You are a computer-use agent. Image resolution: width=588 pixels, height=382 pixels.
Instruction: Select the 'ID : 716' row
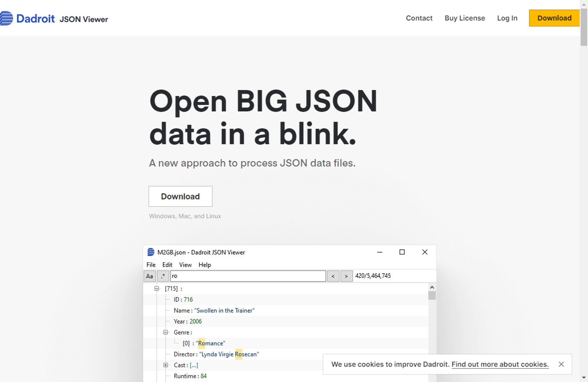point(286,300)
